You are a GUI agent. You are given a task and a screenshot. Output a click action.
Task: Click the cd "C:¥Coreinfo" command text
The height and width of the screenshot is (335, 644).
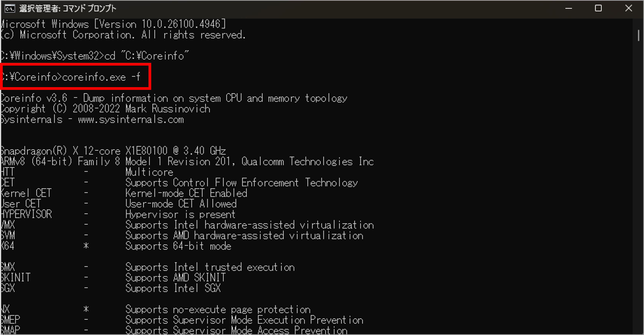pyautogui.click(x=147, y=56)
